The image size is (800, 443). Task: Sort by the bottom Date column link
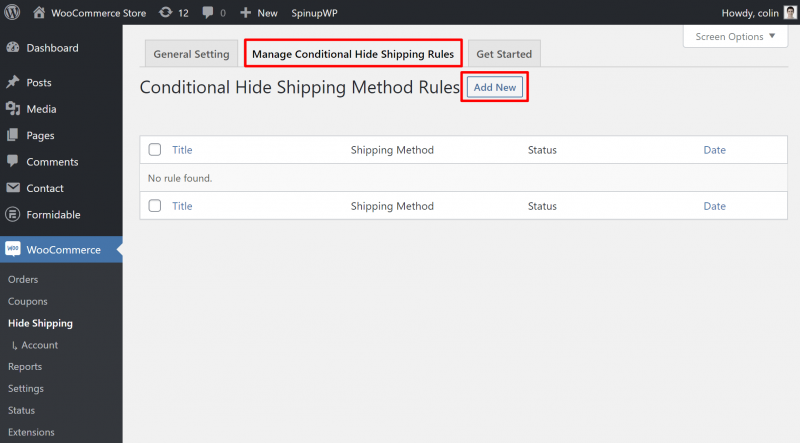pos(714,206)
